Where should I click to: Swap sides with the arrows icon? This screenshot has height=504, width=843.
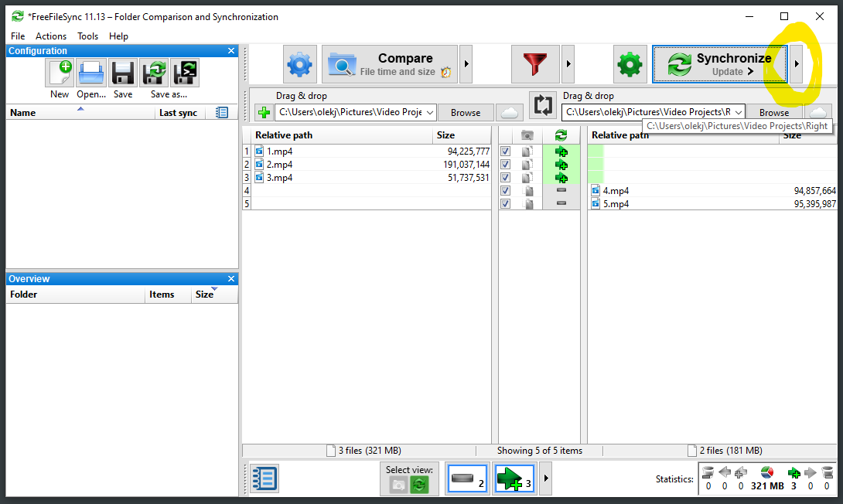[x=544, y=104]
